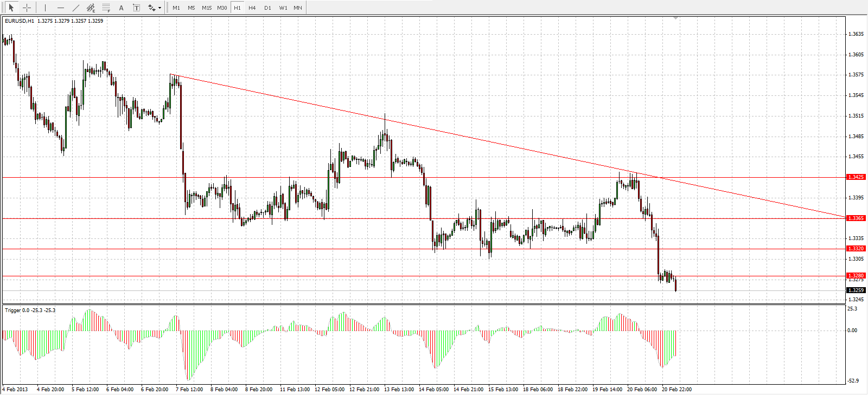868x395 pixels.
Task: Click the 8 Feb 20:00 time label
Action: (x=259, y=390)
